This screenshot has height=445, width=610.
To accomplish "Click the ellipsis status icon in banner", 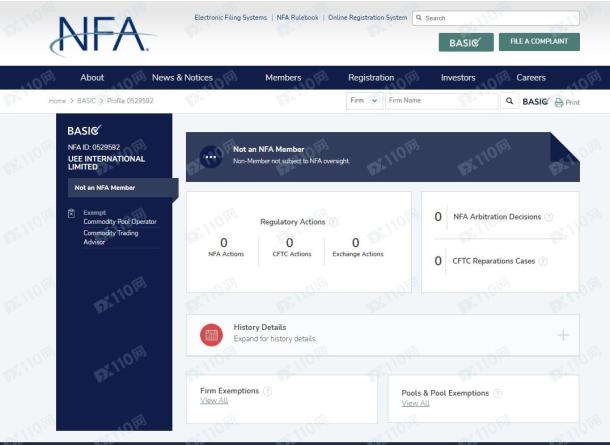I will [211, 157].
